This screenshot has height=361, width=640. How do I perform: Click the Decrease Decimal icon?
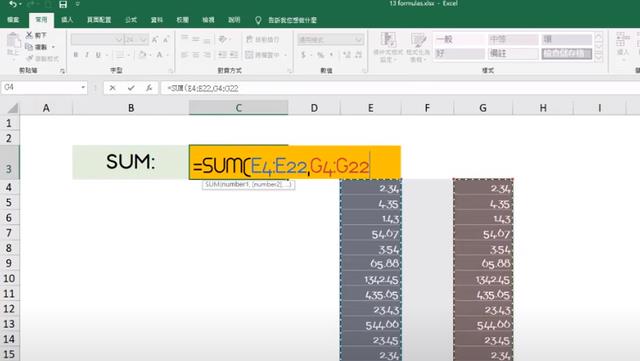[358, 55]
